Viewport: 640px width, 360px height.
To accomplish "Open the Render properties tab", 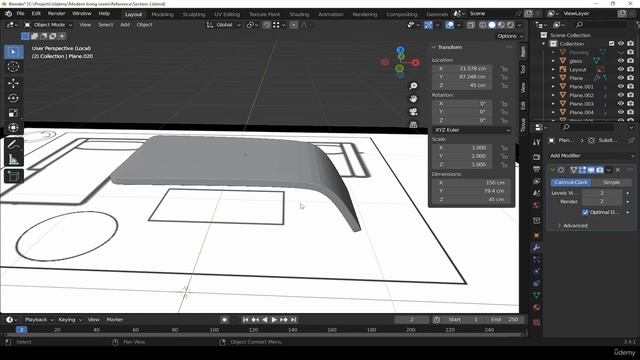I will 537,157.
